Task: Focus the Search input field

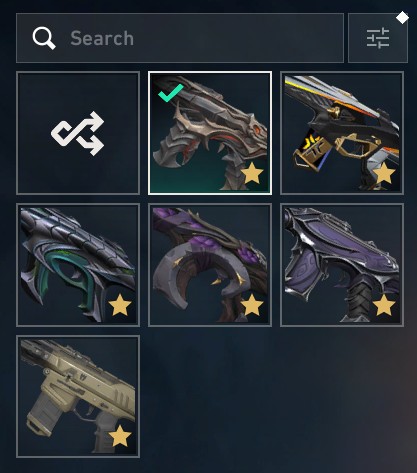Action: coord(180,38)
